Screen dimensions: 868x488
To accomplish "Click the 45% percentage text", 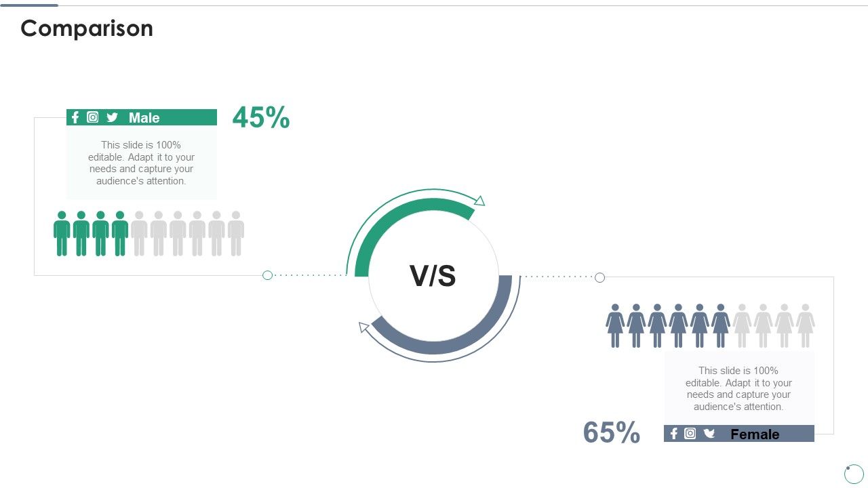I will [x=261, y=117].
